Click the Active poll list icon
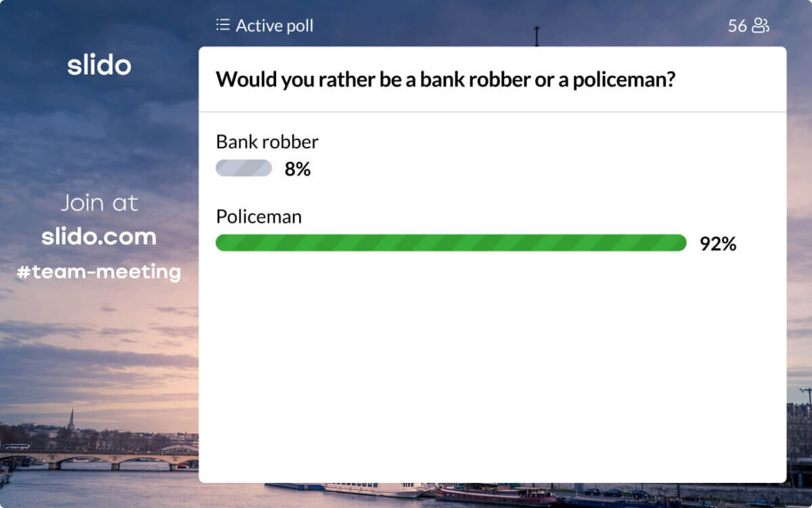This screenshot has width=812, height=508. 223,26
